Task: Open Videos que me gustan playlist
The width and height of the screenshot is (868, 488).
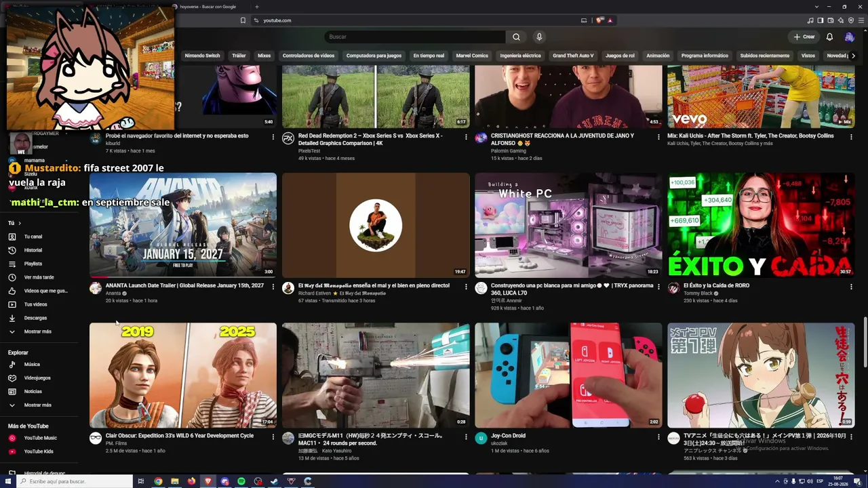Action: point(39,291)
